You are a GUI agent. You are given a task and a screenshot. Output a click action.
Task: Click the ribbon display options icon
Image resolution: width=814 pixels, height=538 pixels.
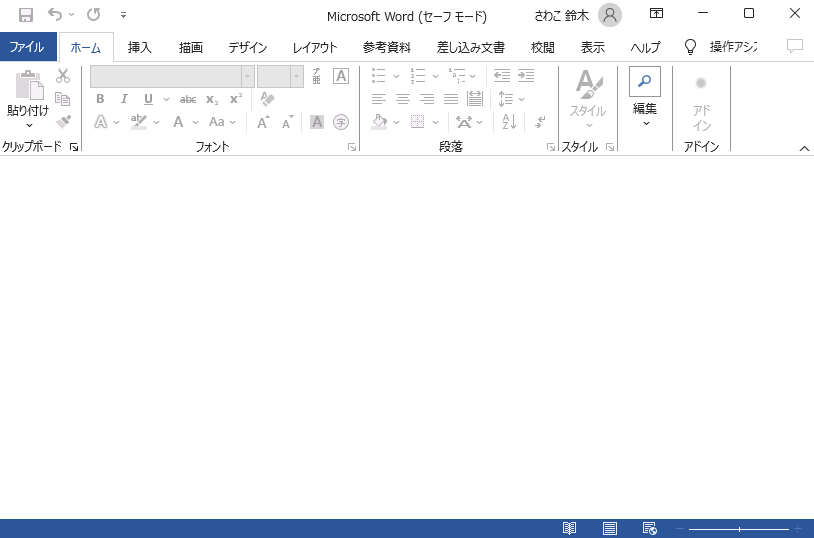[x=656, y=14]
